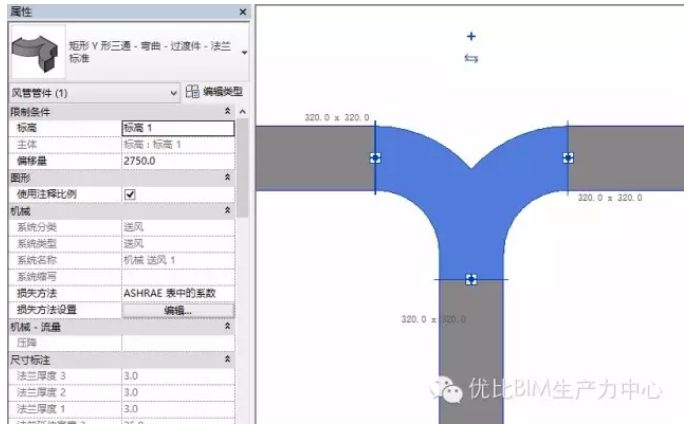Viewport: 691px width, 439px height.
Task: Click the 编辑类型 edit type icon
Action: coord(193,92)
